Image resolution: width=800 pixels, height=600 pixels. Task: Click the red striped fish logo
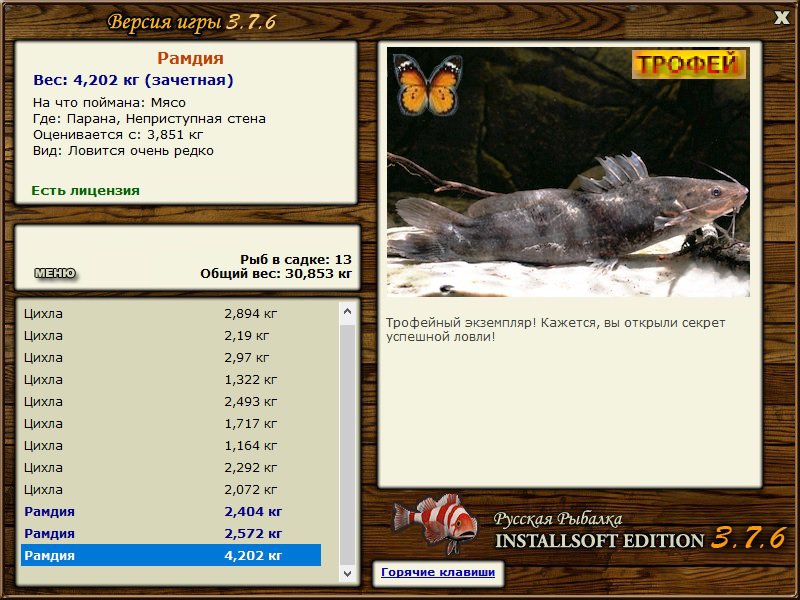pyautogui.click(x=435, y=524)
